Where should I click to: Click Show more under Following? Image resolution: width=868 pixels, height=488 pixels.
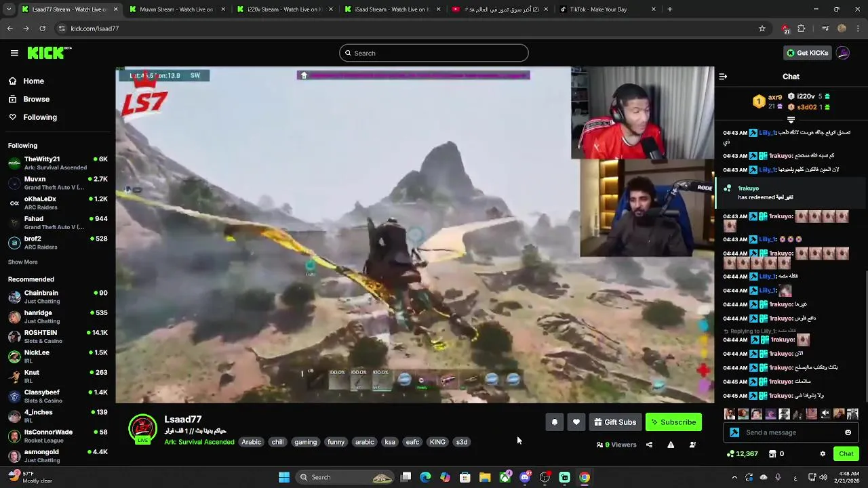coord(22,262)
